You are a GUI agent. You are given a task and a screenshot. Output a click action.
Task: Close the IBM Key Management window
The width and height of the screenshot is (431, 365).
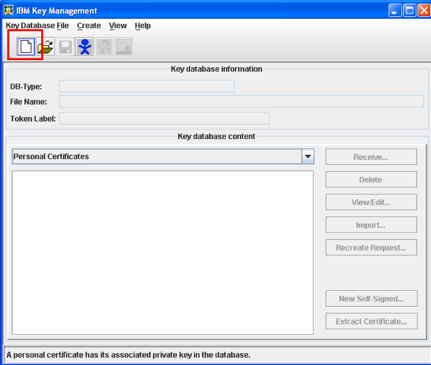pos(424,10)
